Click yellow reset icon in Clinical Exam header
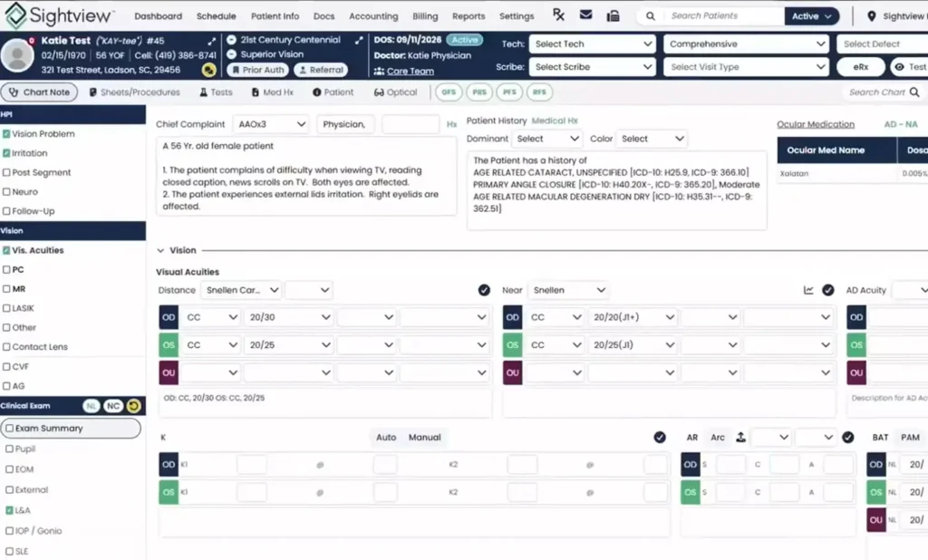 134,405
